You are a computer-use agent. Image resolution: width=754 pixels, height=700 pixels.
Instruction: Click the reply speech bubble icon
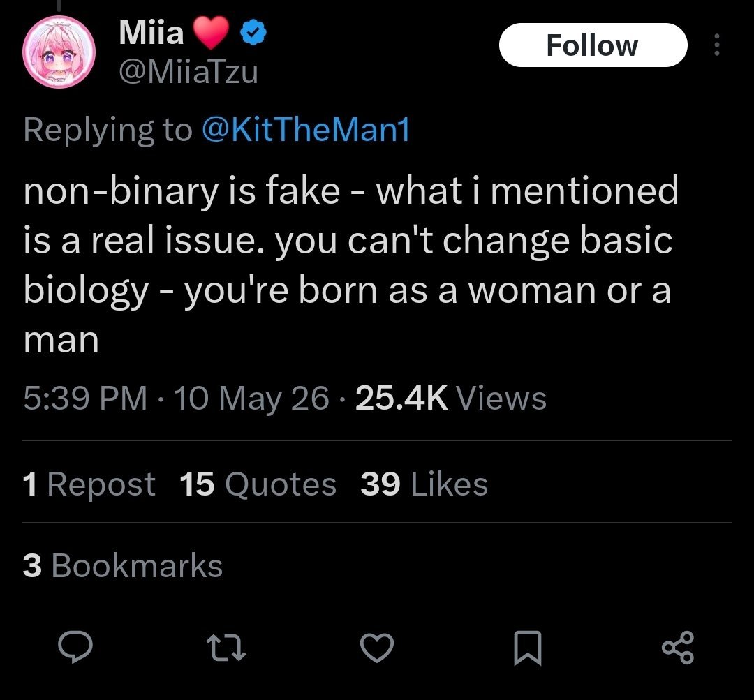point(75,647)
